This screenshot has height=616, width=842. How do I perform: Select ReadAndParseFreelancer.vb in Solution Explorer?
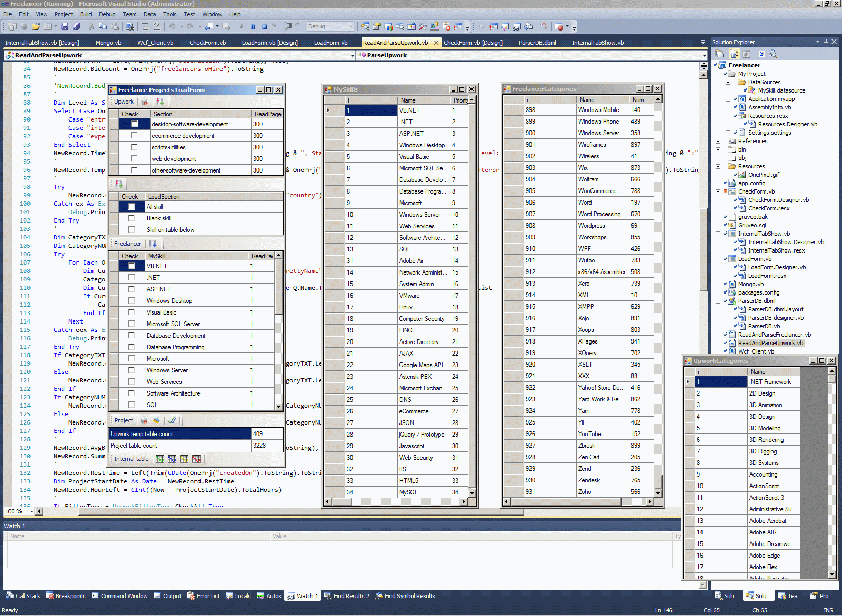tap(774, 335)
